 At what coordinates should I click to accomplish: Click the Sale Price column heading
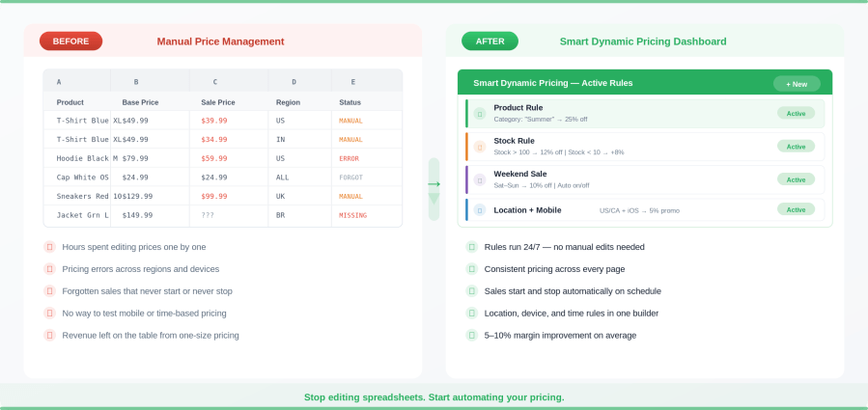[218, 102]
